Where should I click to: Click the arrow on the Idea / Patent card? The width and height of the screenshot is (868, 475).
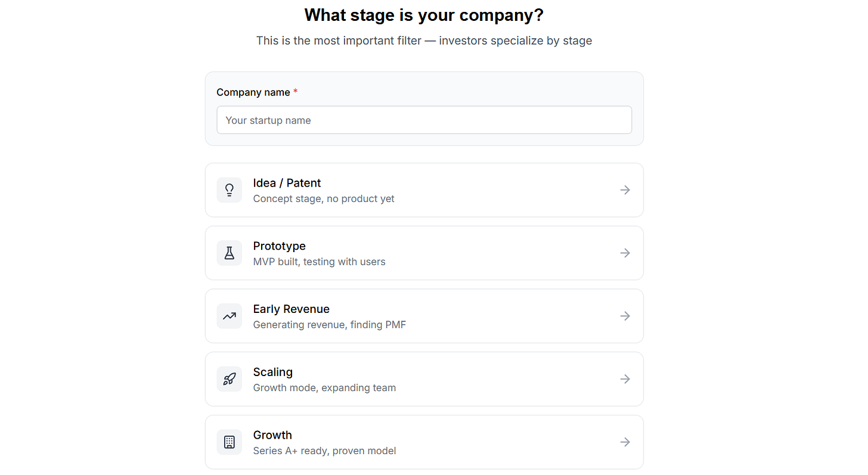point(625,190)
